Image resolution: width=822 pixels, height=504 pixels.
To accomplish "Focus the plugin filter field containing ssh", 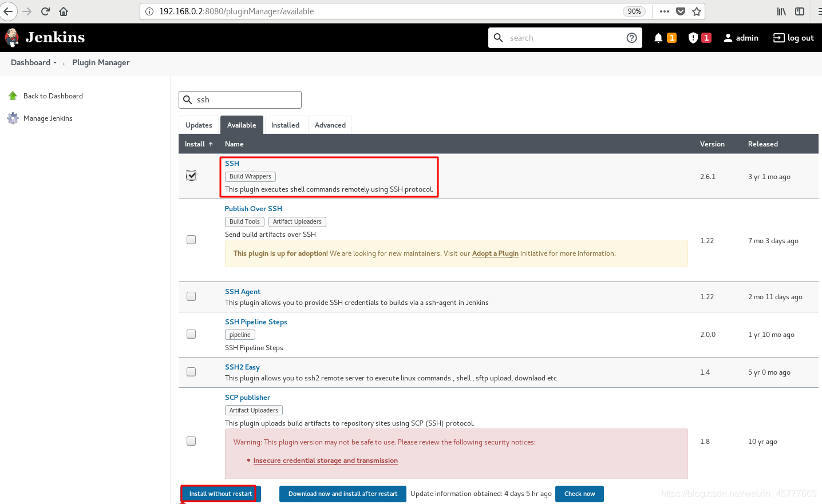I will click(240, 100).
